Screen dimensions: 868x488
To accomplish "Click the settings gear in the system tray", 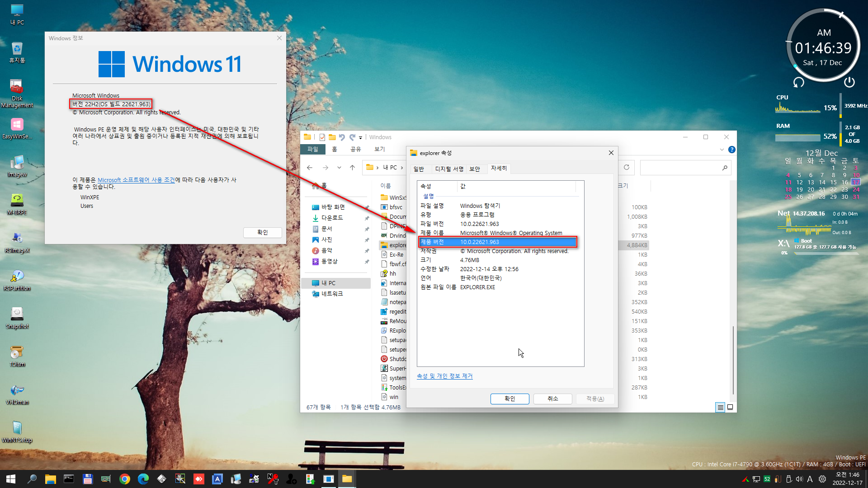I will tap(822, 479).
